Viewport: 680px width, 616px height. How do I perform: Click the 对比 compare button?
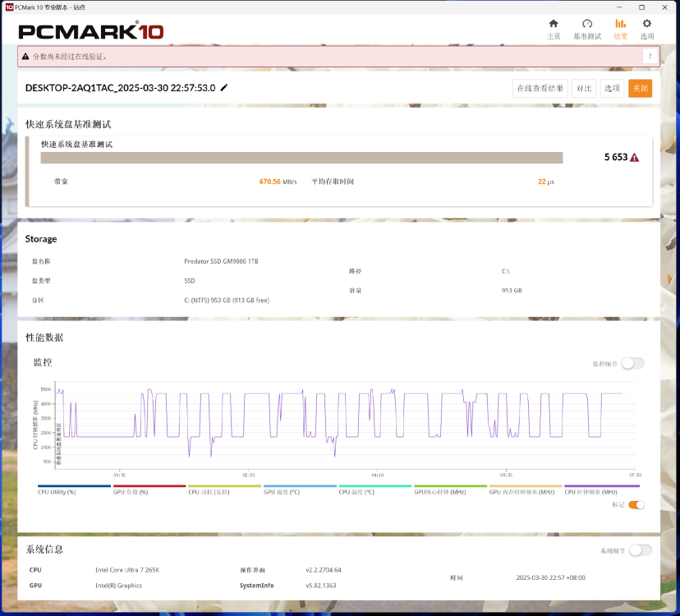584,89
